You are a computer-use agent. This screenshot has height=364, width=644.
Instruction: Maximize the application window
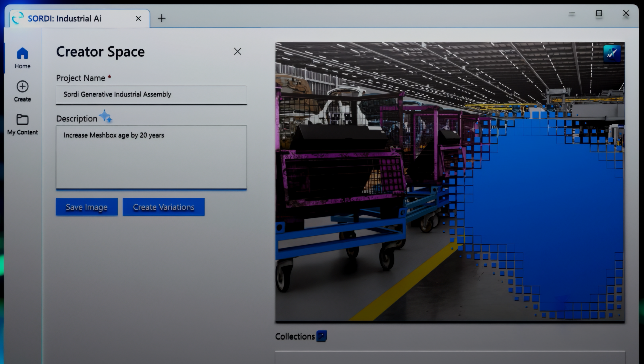[599, 13]
